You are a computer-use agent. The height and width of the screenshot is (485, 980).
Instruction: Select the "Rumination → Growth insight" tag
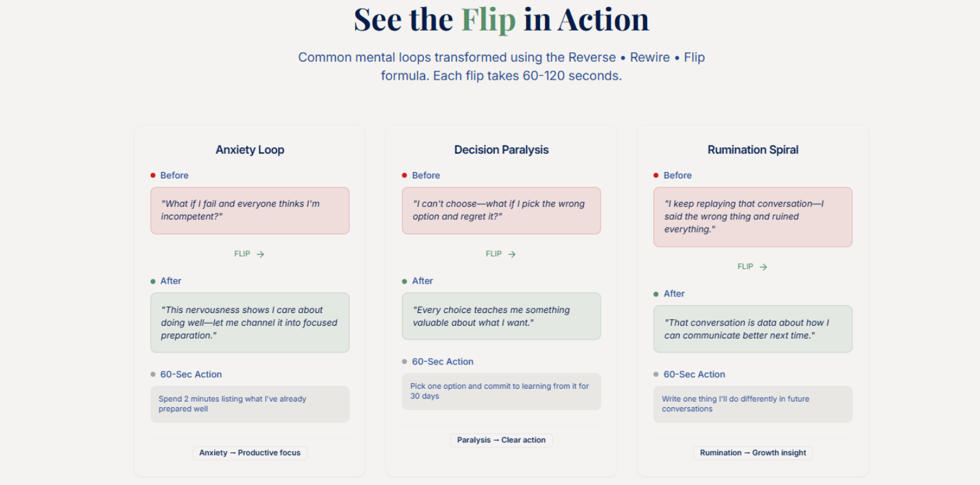point(753,453)
